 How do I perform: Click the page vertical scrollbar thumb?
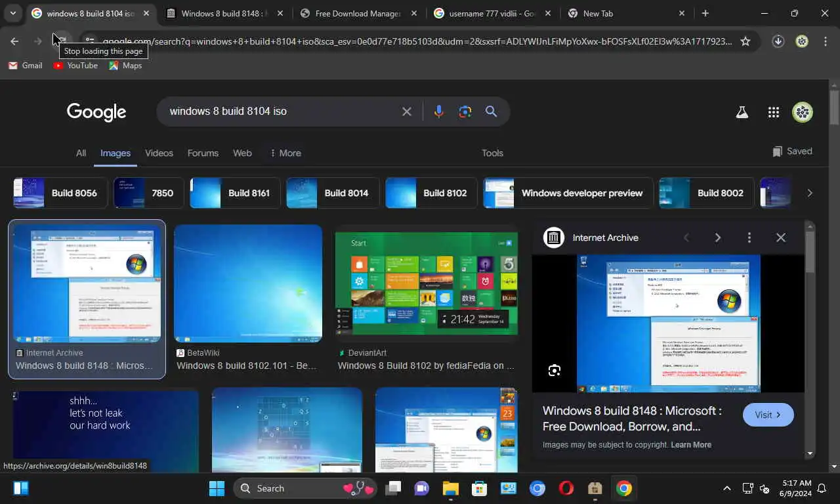[x=834, y=108]
